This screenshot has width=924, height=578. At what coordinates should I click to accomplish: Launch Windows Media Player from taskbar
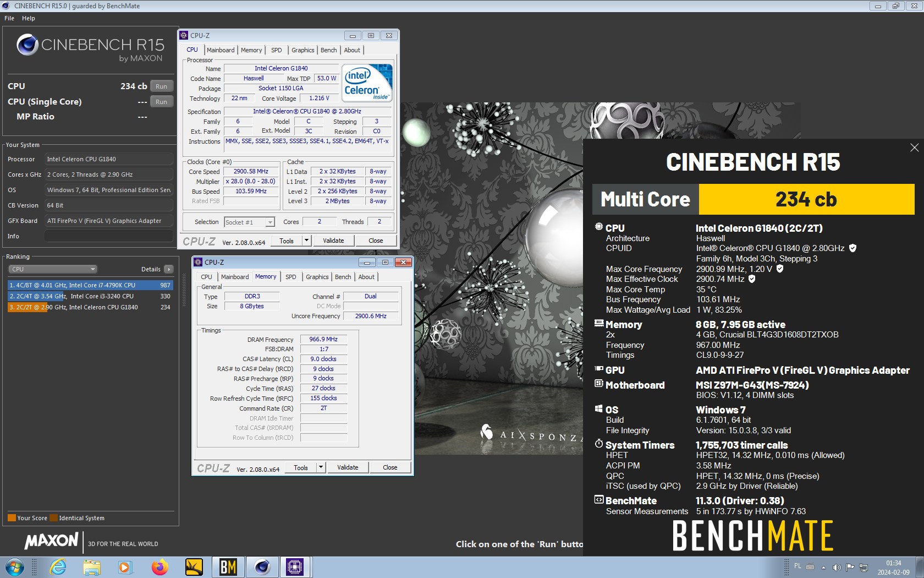[125, 567]
